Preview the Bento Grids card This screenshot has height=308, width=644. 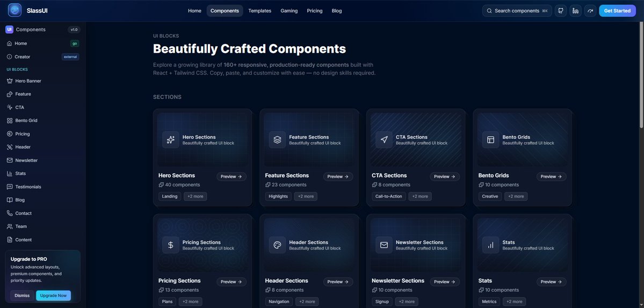click(x=552, y=177)
